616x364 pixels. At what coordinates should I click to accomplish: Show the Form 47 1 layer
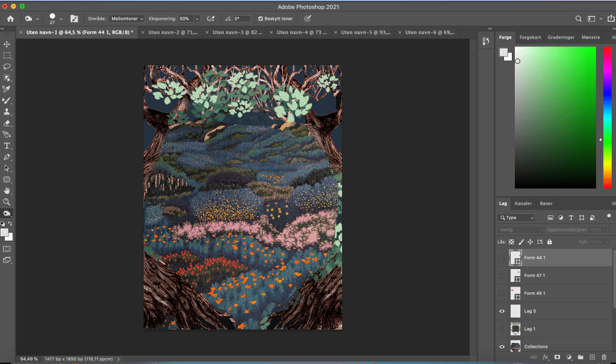click(x=502, y=276)
